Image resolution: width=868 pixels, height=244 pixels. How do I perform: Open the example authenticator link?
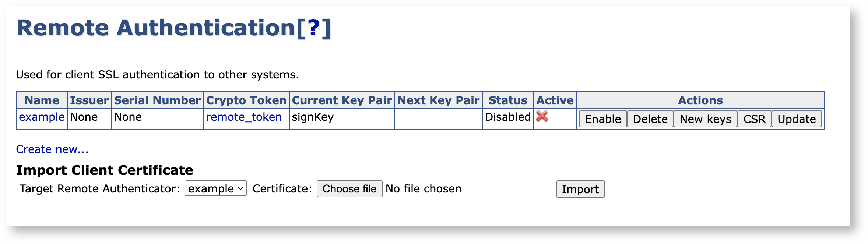coord(42,117)
